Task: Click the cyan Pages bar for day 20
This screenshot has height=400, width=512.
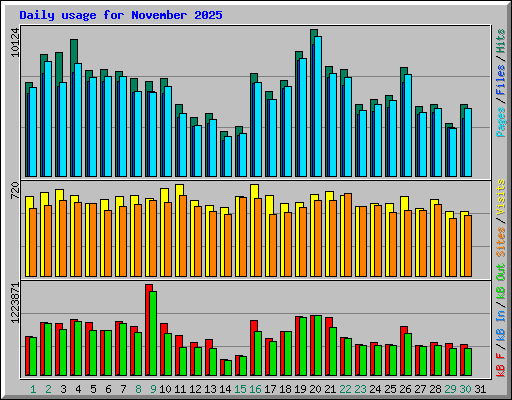Action: coord(318,106)
